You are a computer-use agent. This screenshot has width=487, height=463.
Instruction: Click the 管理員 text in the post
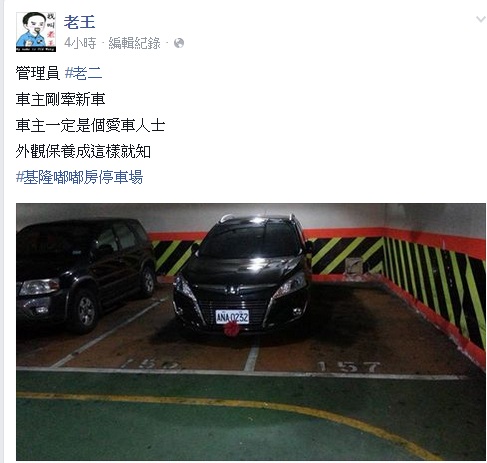pyautogui.click(x=38, y=73)
